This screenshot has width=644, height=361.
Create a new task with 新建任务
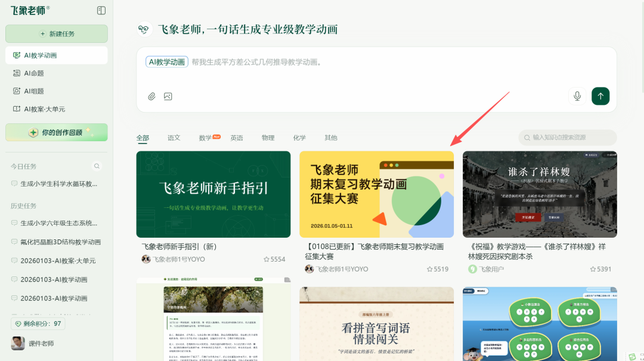click(x=56, y=33)
